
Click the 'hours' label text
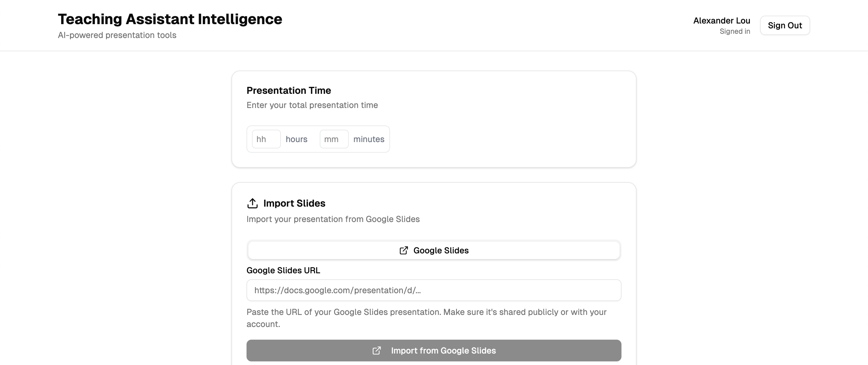pyautogui.click(x=296, y=139)
